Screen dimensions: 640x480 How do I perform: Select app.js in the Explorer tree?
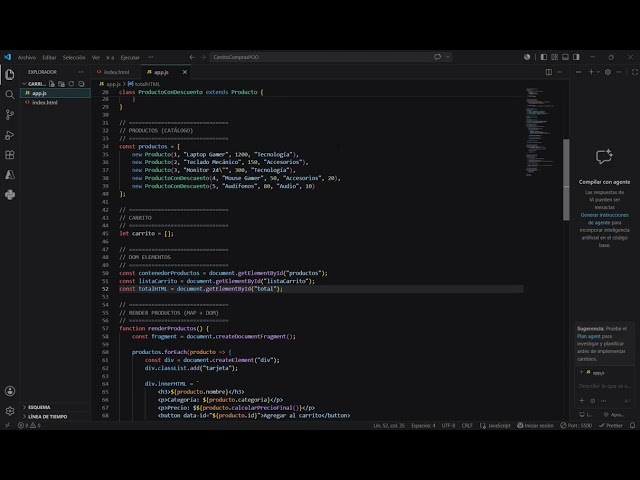coord(55,93)
